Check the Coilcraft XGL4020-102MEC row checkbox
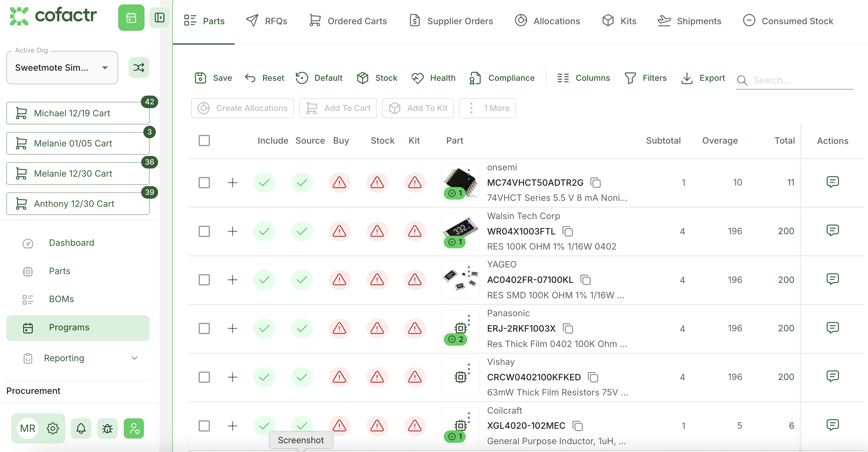This screenshot has width=868, height=452. pos(204,426)
